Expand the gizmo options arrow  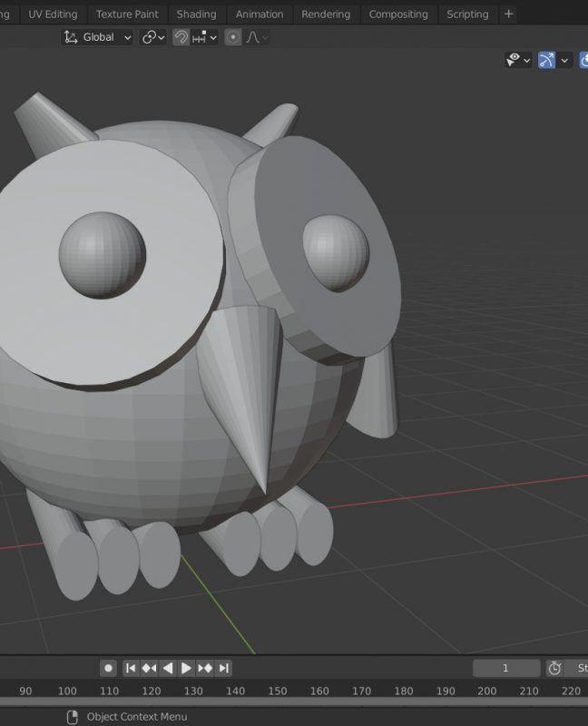565,60
